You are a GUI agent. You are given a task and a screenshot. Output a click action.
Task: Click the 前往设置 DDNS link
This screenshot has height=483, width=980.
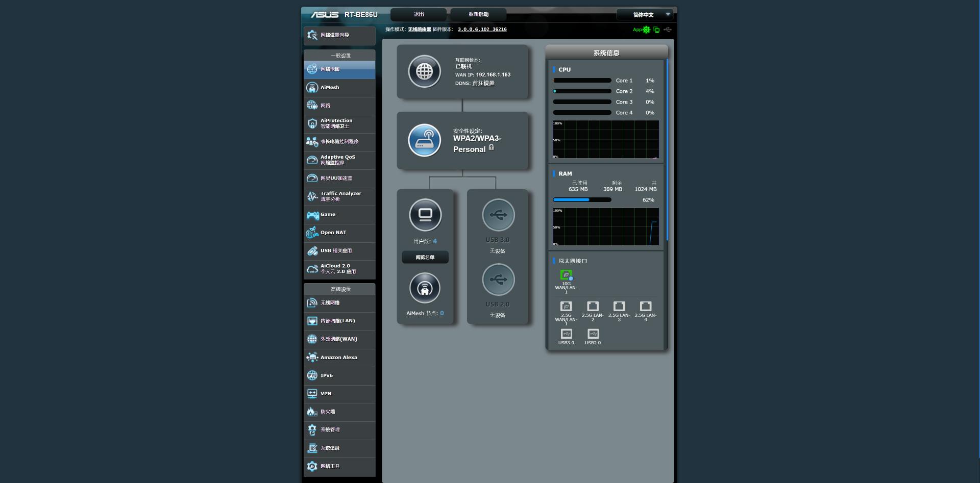(x=483, y=83)
